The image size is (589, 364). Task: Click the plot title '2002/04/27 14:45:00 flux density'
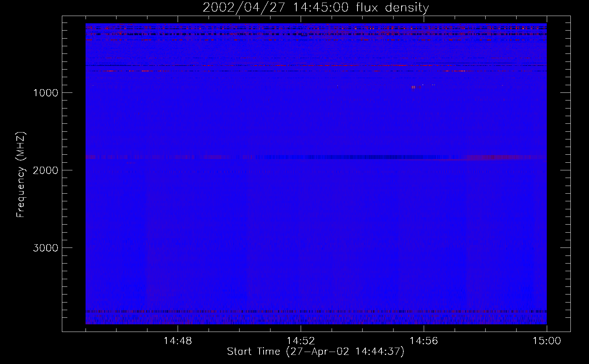[316, 7]
